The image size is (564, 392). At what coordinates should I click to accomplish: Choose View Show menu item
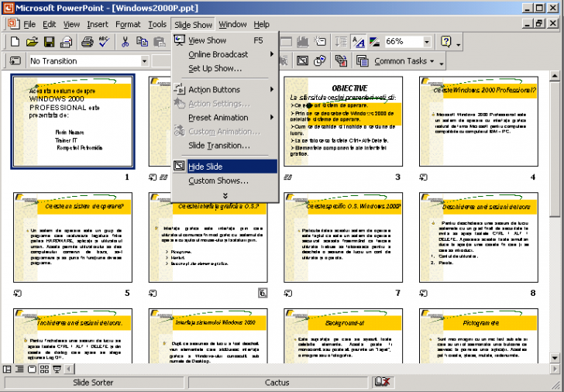click(225, 40)
